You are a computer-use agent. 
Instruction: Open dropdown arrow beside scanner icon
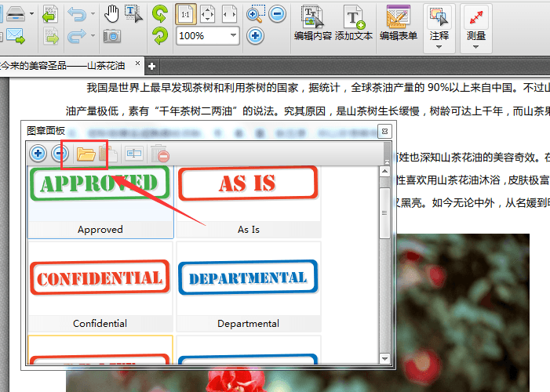click(x=31, y=13)
